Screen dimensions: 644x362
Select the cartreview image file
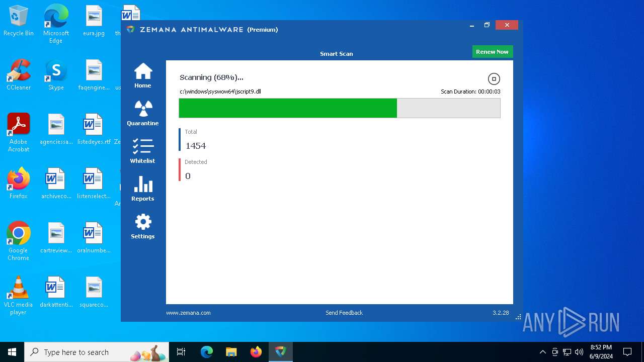(56, 238)
